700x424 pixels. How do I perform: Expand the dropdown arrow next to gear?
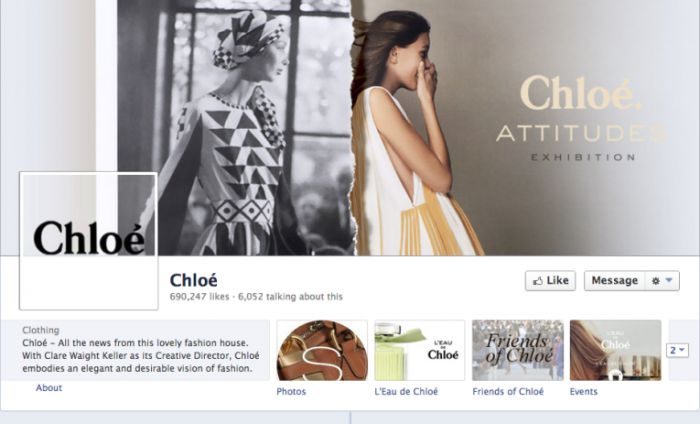669,280
